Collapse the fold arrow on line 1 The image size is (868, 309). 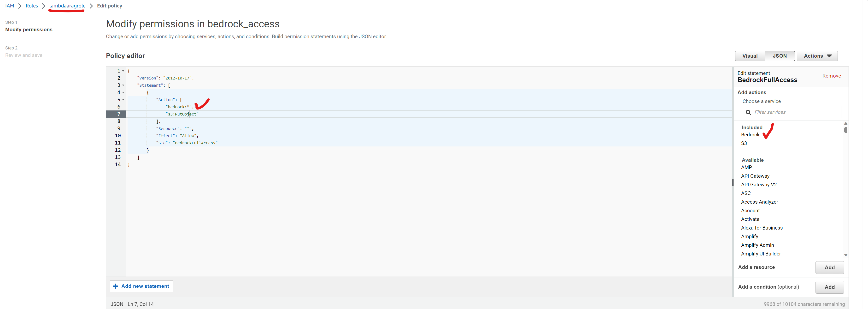tap(123, 71)
